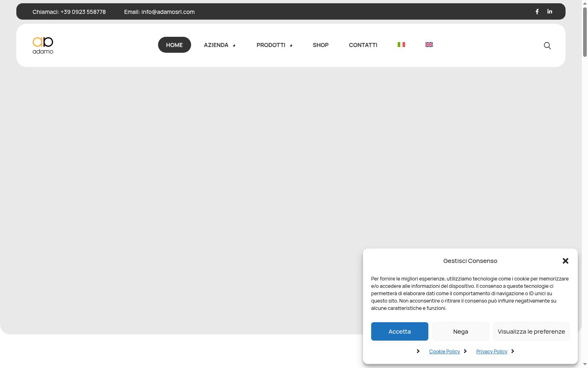Viewport: 588px width, 368px height.
Task: Expand the AZIENDA submenu arrow
Action: click(x=234, y=45)
